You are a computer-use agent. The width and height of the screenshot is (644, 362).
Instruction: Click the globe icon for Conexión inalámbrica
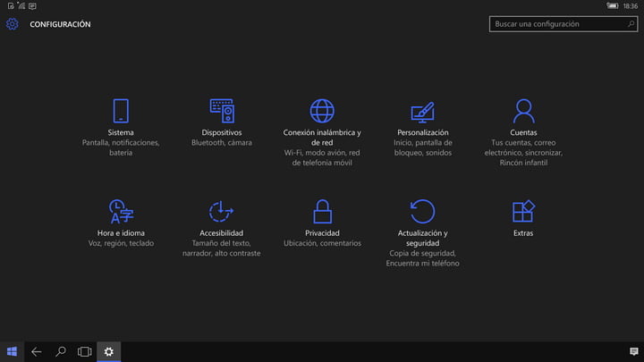(x=322, y=111)
